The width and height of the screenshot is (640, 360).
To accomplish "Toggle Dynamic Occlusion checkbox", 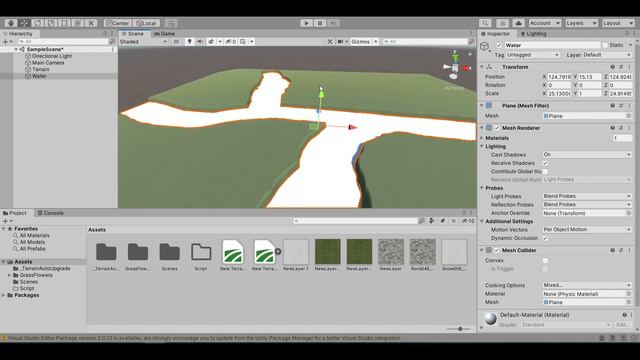I will click(x=545, y=238).
